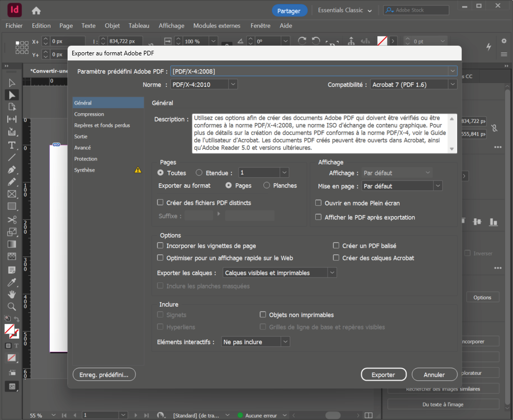513x420 pixels.
Task: Choose the Hand tool
Action: pyautogui.click(x=12, y=294)
